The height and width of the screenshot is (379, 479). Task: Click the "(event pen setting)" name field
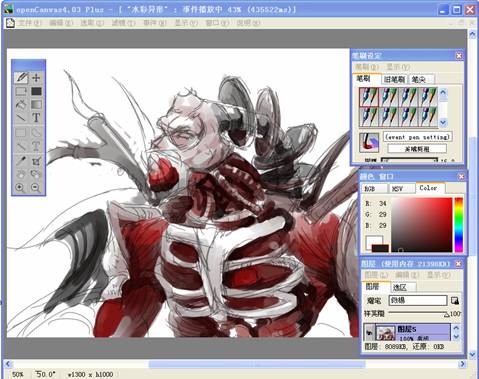pyautogui.click(x=417, y=137)
